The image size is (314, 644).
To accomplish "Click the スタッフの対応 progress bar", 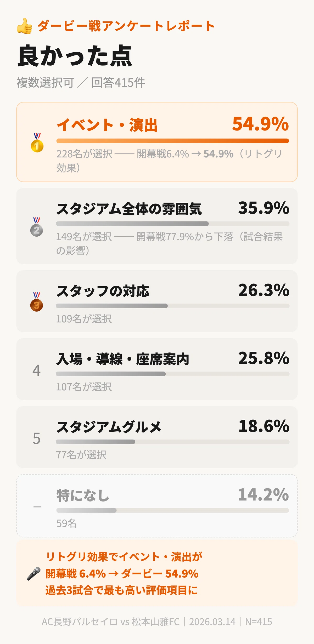I will 173,306.
